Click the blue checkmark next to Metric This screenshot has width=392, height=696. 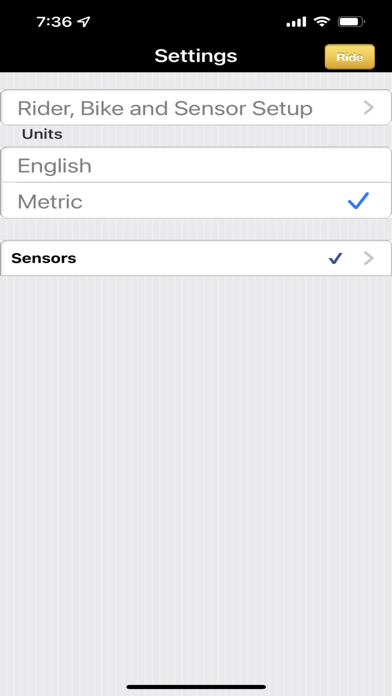pos(358,201)
